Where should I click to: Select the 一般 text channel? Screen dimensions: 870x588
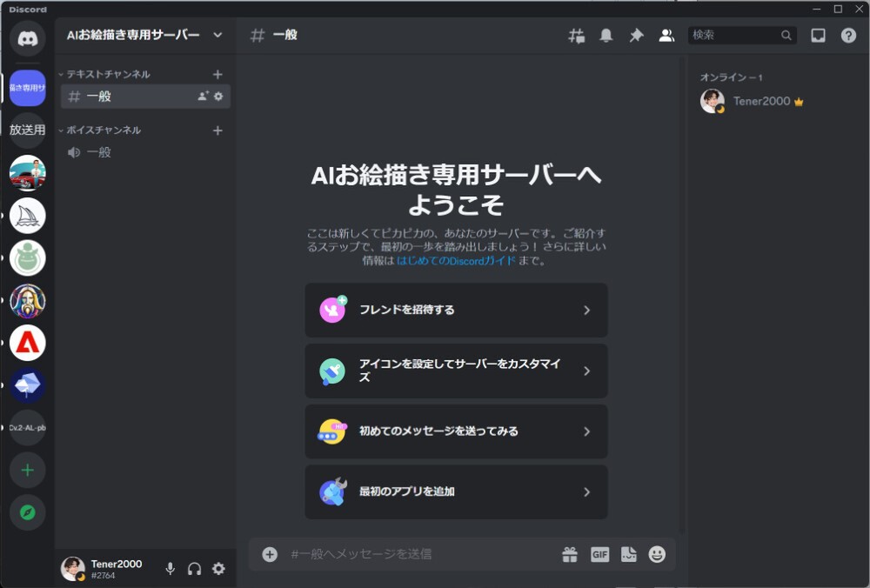(145, 96)
